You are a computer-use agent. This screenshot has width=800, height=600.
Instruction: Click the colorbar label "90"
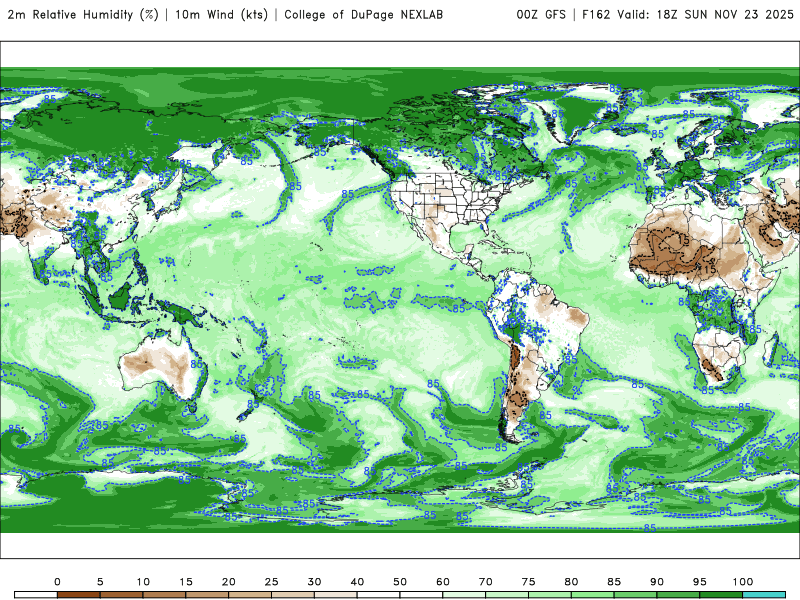point(657,582)
